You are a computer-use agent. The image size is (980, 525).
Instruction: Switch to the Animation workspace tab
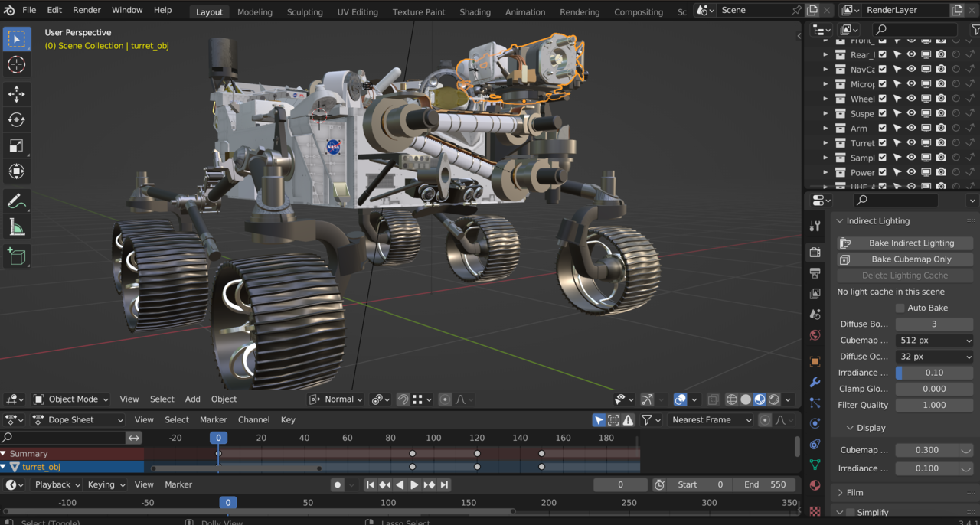(525, 11)
